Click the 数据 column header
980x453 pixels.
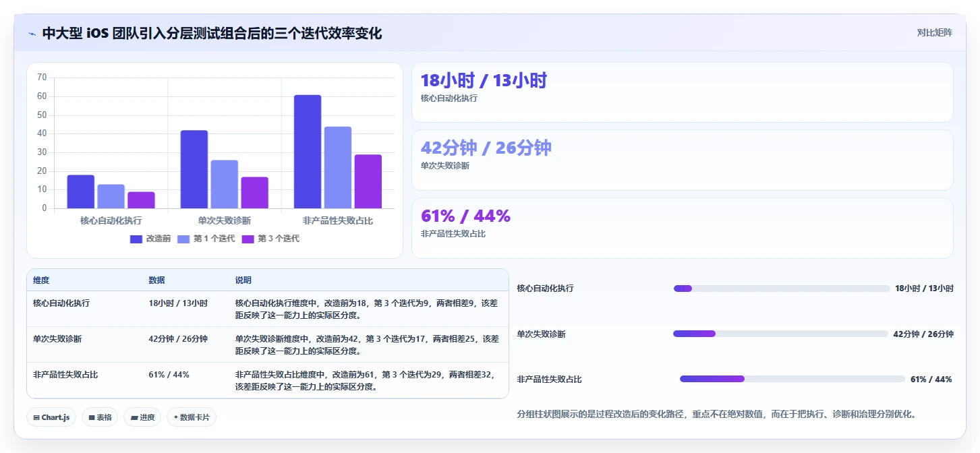coord(156,280)
